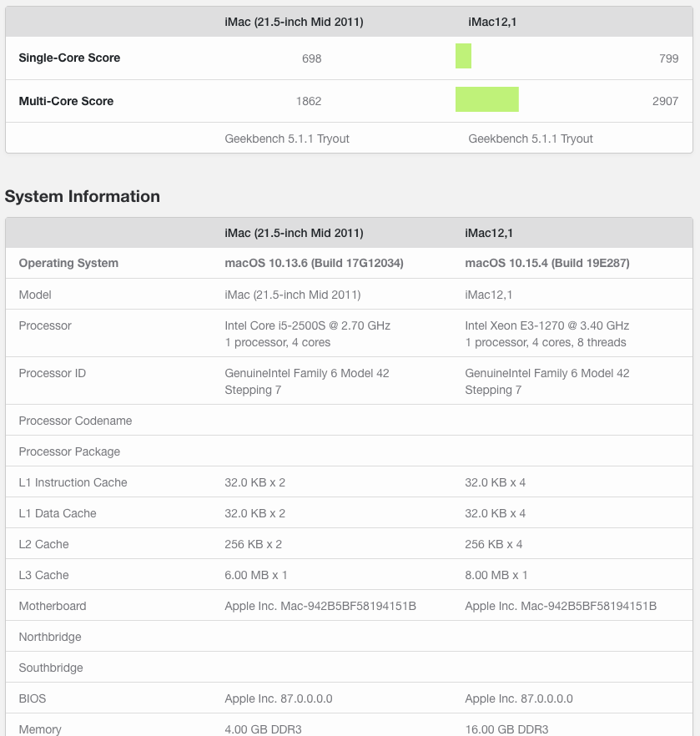
Task: Click Memory value 4.00 GB DDR3
Action: 263,729
